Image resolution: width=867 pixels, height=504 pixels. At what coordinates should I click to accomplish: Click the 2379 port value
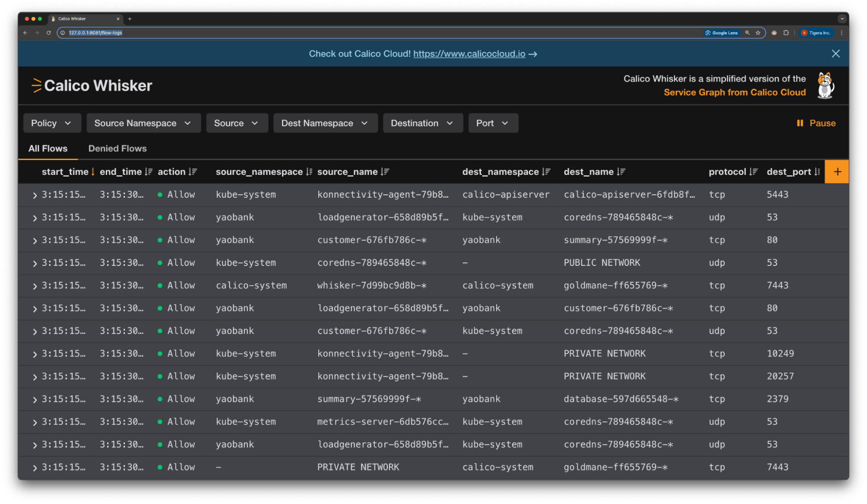click(778, 399)
